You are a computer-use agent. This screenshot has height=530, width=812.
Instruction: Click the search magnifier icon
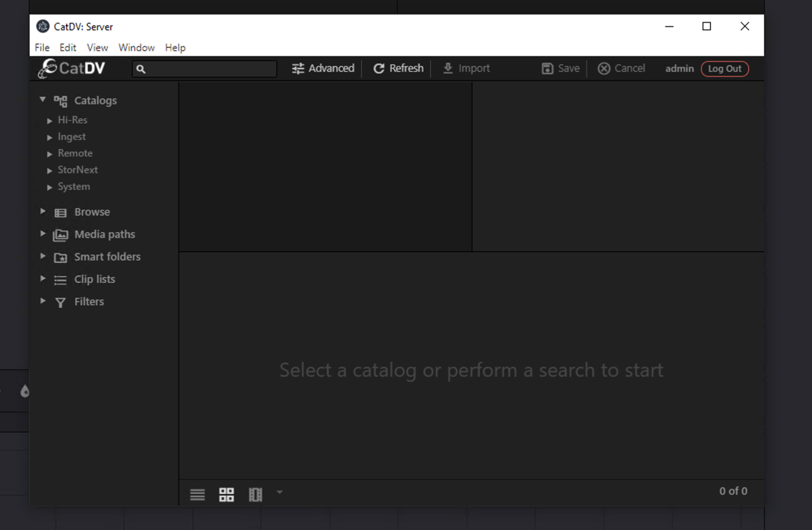coord(141,69)
